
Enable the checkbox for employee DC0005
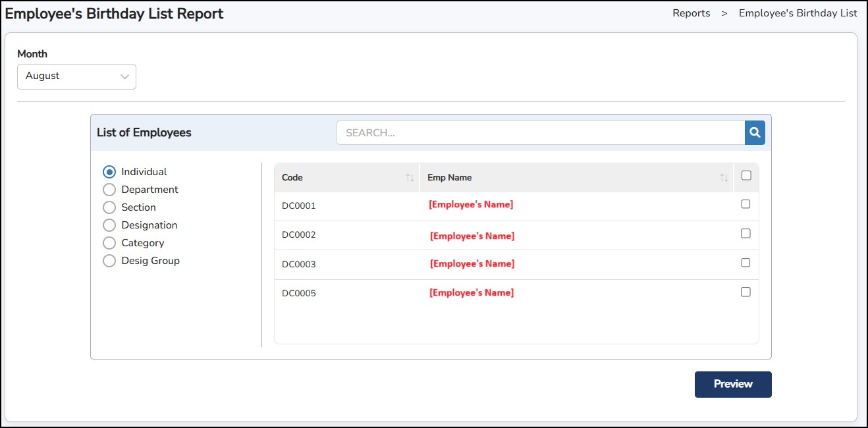[x=746, y=292]
